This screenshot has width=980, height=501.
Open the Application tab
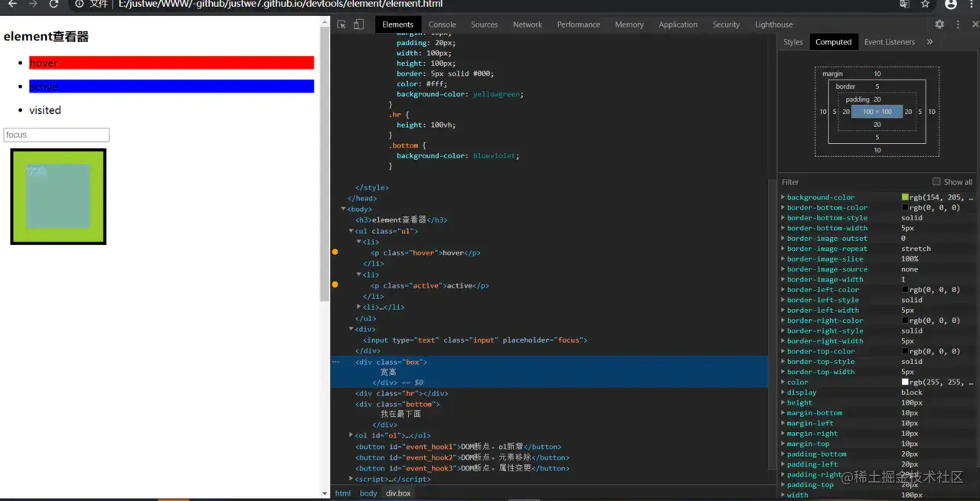(678, 24)
